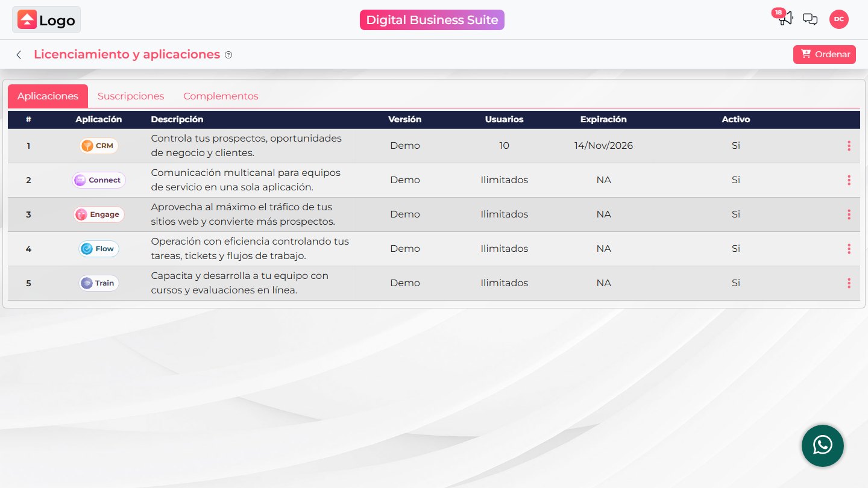
Task: Go back using the left arrow
Action: pos(19,55)
